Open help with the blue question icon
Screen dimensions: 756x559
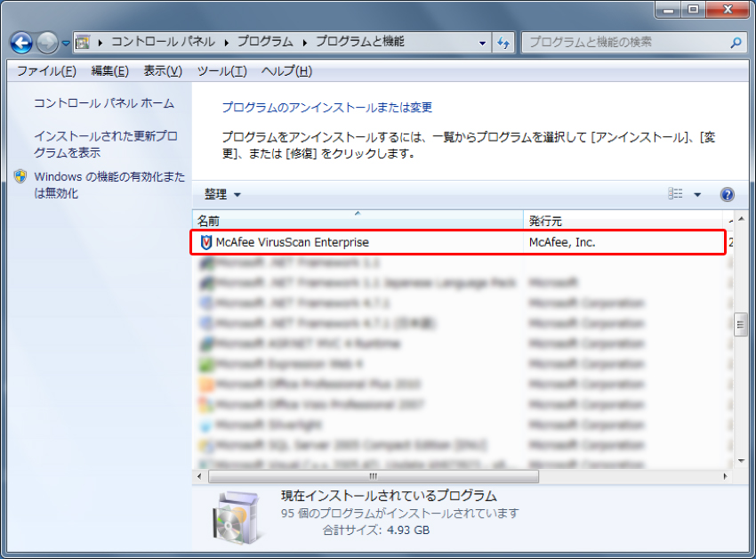click(727, 195)
